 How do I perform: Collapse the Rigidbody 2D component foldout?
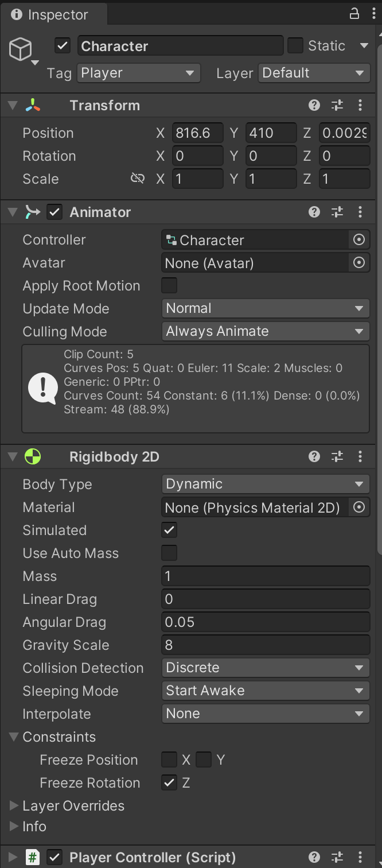13,456
